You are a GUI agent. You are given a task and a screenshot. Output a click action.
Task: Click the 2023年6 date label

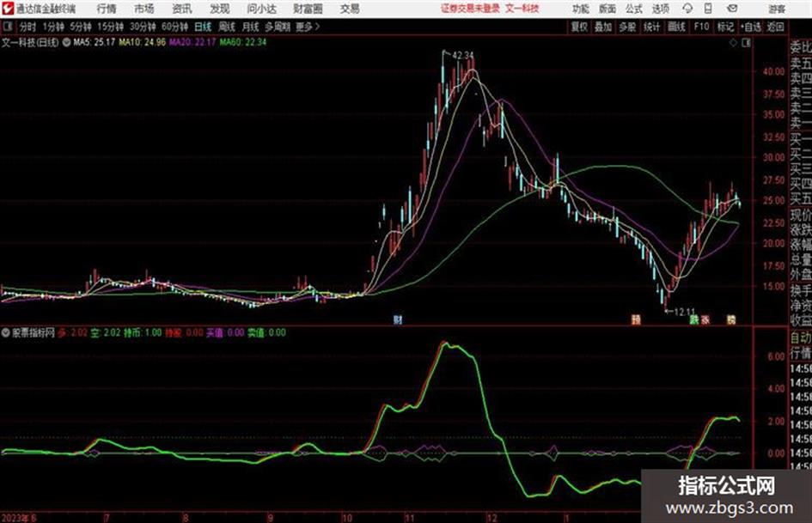point(19,517)
